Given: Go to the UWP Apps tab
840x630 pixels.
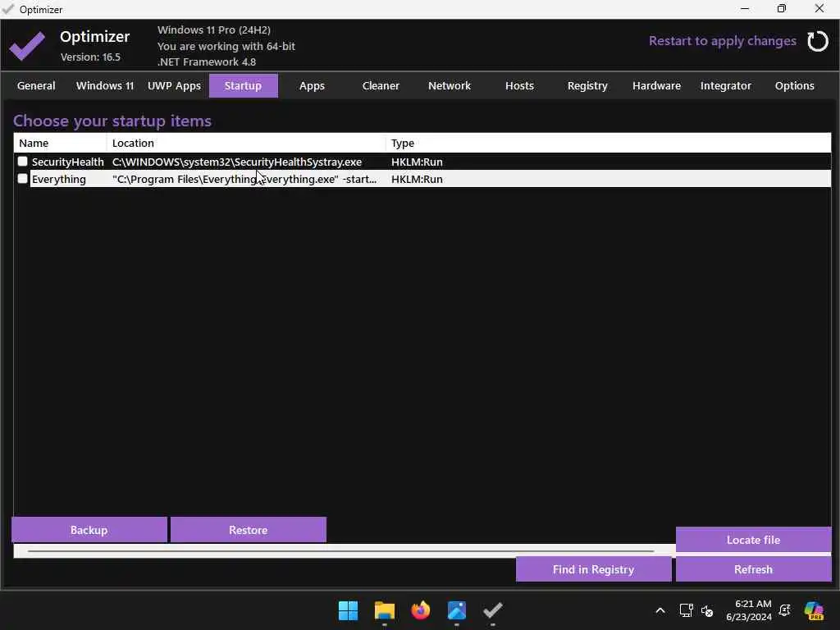Looking at the screenshot, I should tap(174, 85).
